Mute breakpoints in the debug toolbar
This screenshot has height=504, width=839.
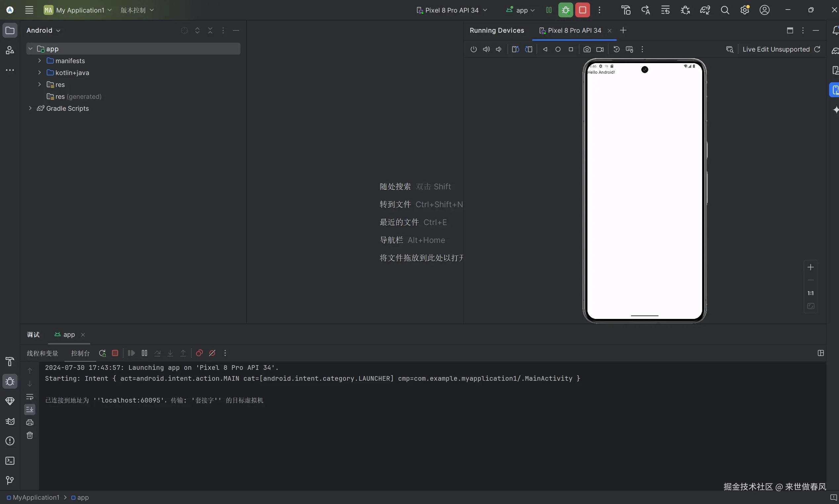coord(212,353)
